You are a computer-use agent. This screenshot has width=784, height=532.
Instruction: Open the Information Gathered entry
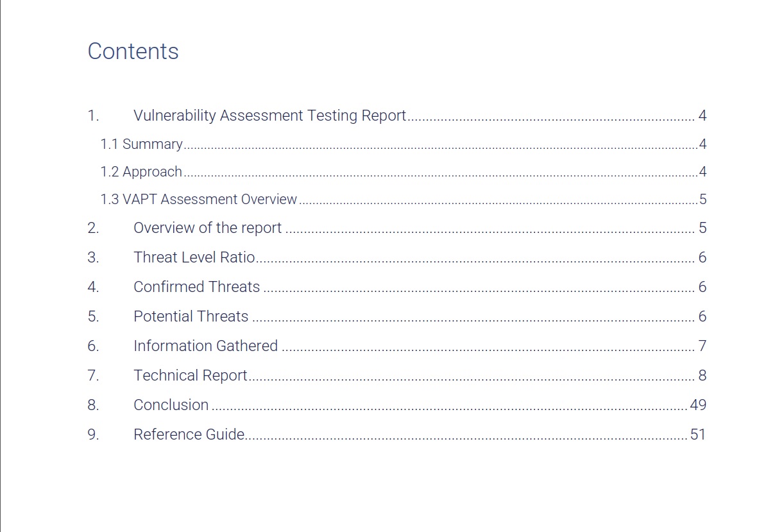click(x=205, y=346)
